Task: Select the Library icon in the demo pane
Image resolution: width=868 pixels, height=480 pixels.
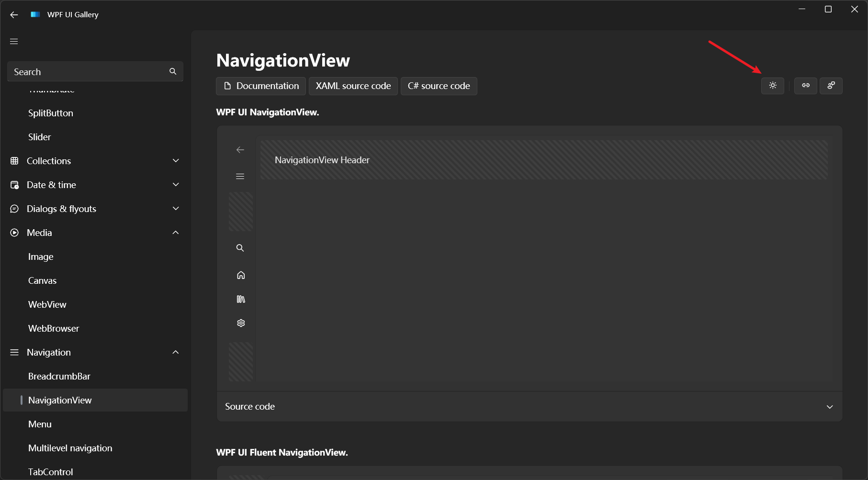Action: click(x=241, y=299)
